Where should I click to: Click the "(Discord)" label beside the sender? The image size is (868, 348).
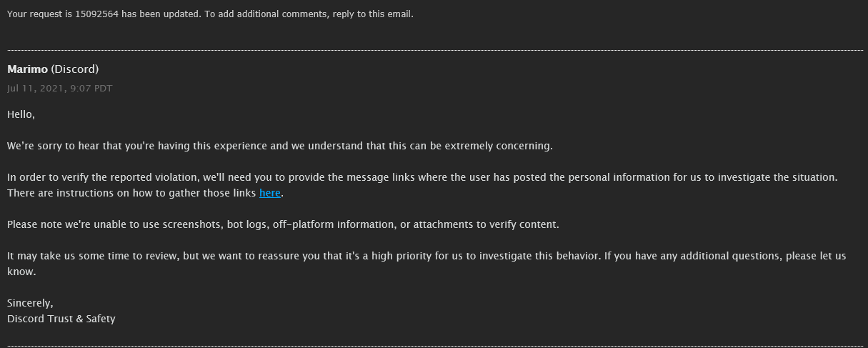point(75,69)
